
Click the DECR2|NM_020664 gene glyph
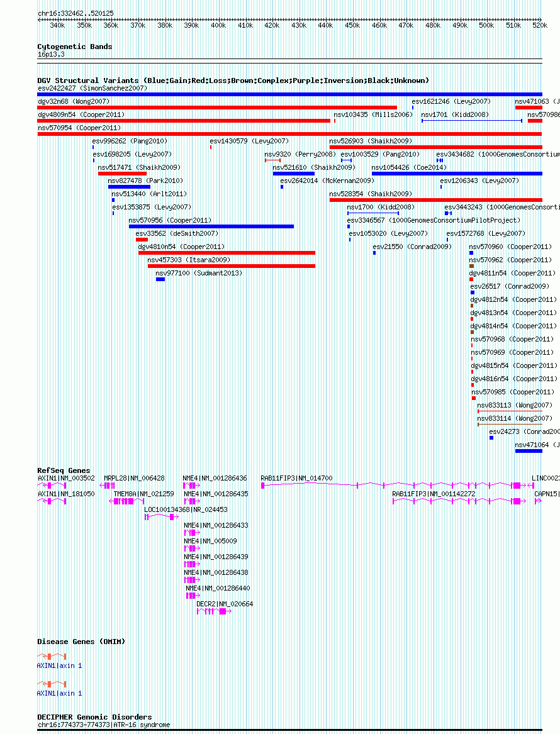(x=215, y=611)
